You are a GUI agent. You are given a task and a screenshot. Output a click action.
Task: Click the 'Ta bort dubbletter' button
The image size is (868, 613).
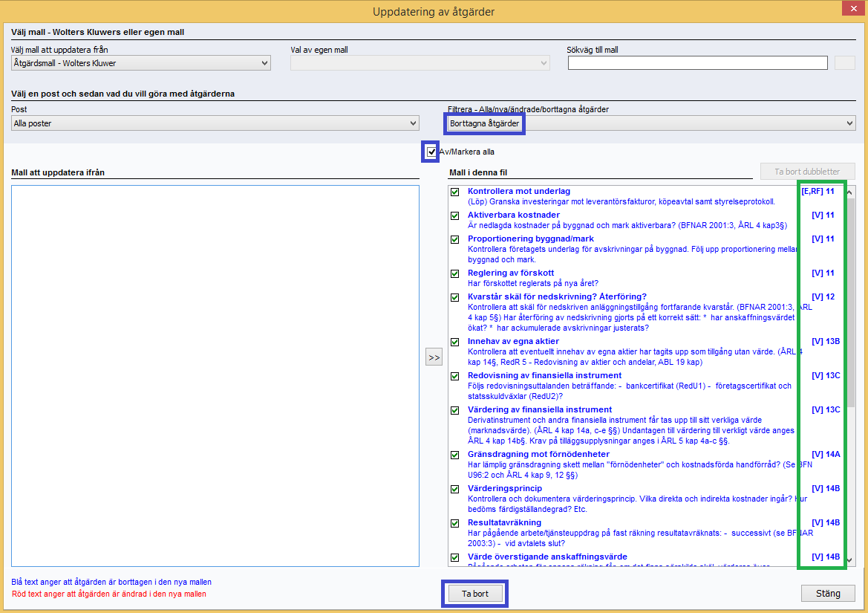pos(808,172)
